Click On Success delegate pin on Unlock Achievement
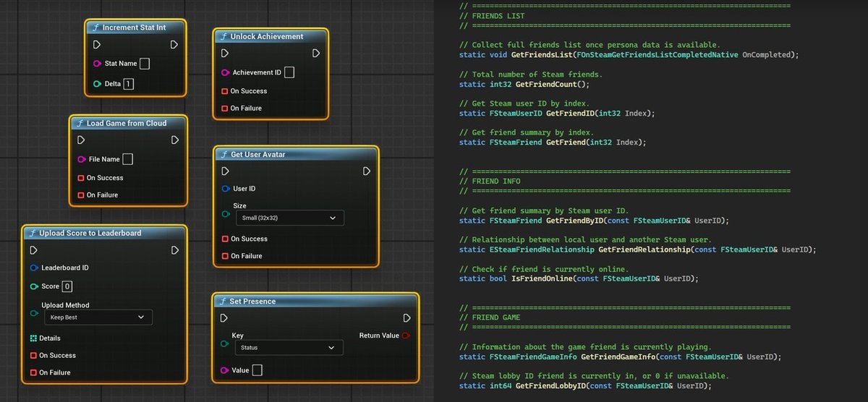 click(225, 91)
